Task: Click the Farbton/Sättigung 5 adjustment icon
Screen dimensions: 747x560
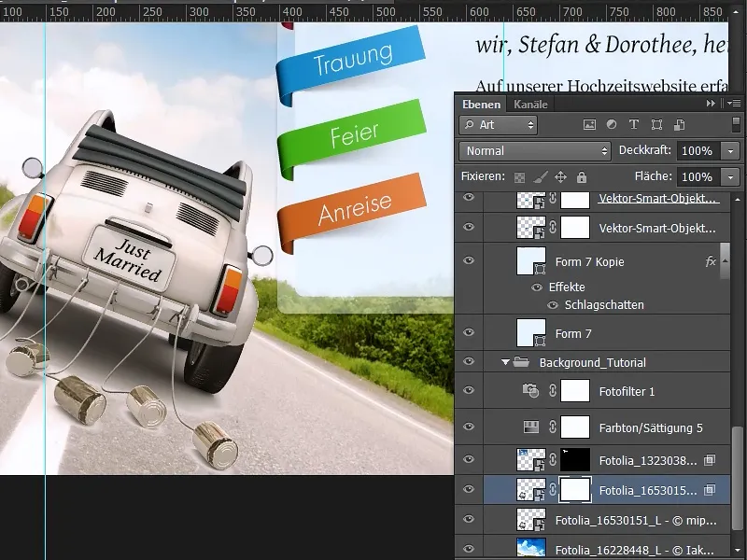Action: click(530, 427)
